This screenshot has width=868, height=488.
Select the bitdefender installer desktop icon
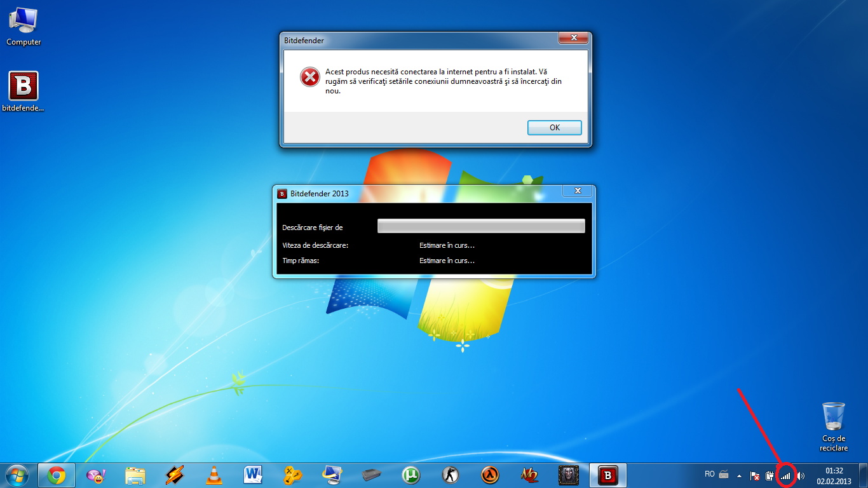pyautogui.click(x=24, y=91)
